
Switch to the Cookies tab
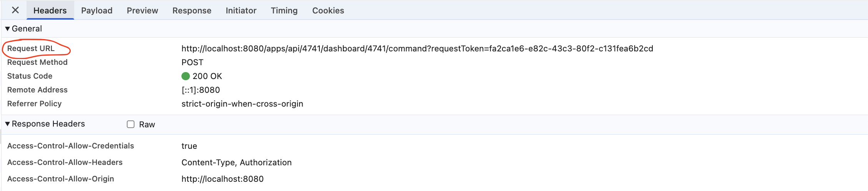tap(328, 10)
